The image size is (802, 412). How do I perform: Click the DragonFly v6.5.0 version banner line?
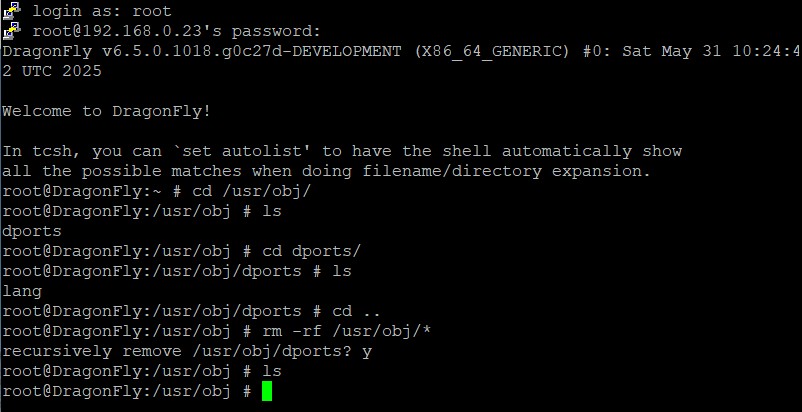click(x=400, y=51)
